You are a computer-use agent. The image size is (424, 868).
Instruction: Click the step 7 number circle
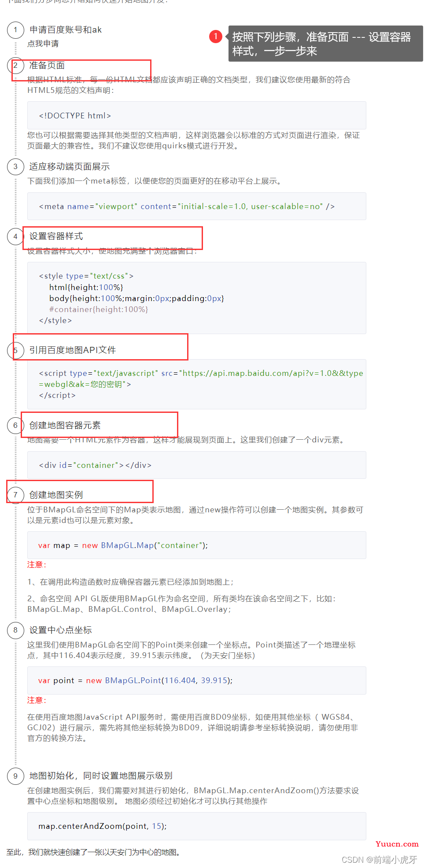click(x=15, y=495)
